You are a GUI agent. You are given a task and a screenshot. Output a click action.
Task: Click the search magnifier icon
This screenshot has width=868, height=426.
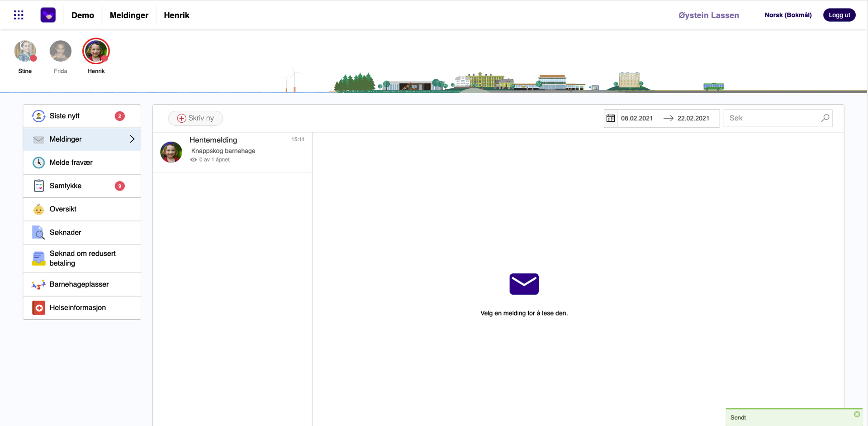(825, 118)
